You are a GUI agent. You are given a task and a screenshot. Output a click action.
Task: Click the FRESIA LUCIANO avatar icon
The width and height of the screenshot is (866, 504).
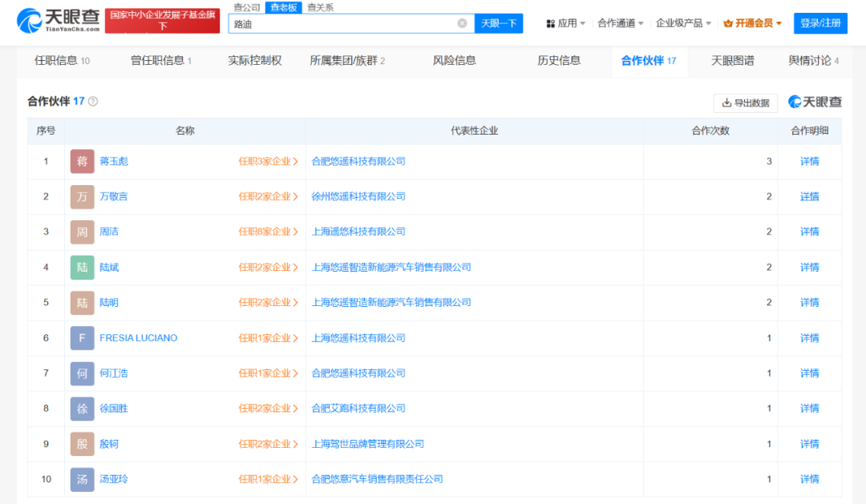82,338
